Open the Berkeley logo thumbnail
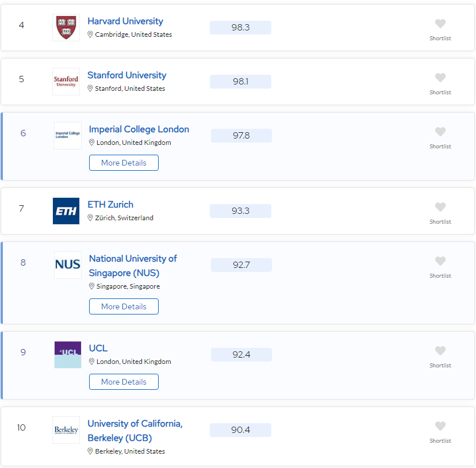This screenshot has height=468, width=476. point(66,429)
